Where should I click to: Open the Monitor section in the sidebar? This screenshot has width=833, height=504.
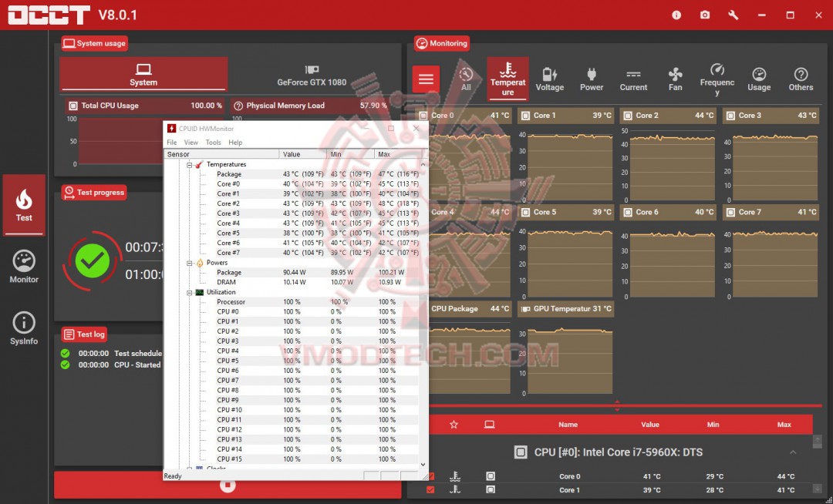[x=24, y=267]
